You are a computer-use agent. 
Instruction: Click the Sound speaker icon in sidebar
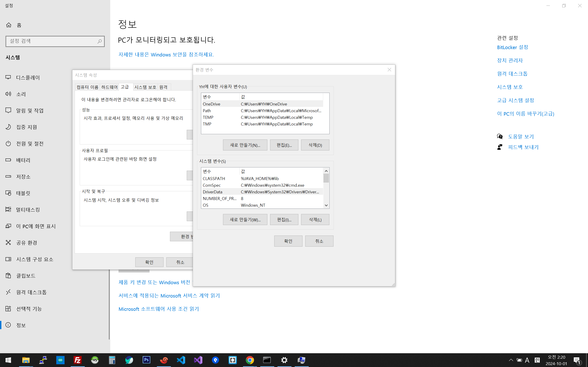[8, 94]
